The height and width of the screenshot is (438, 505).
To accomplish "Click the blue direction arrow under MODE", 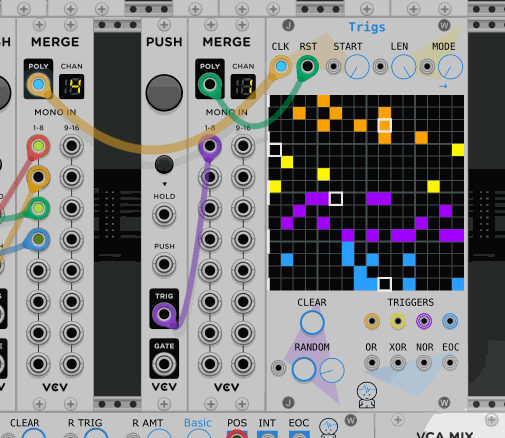I will point(443,86).
